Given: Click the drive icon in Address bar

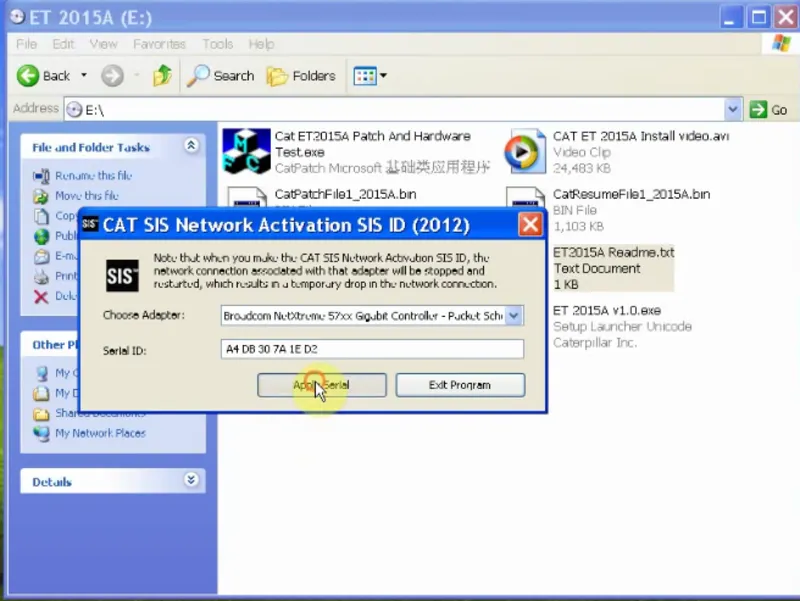Looking at the screenshot, I should (x=74, y=110).
